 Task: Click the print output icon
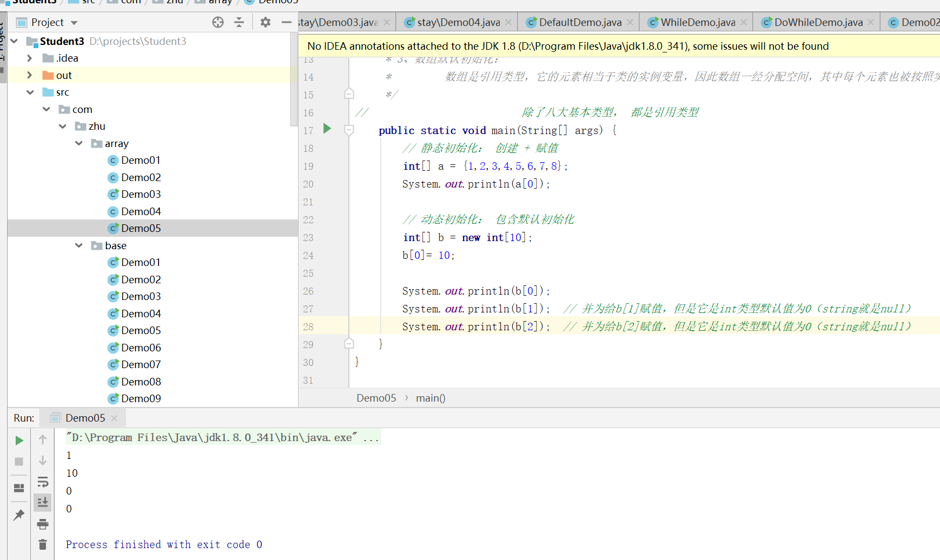[43, 524]
